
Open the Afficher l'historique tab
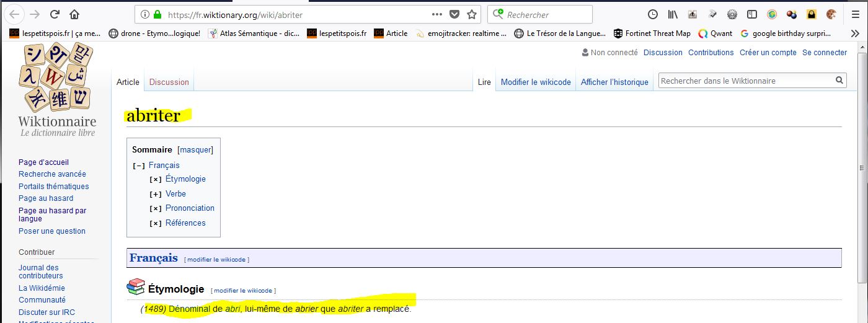click(614, 82)
